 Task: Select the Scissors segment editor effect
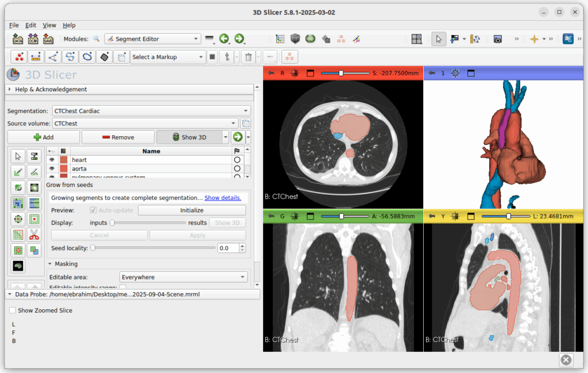pos(34,234)
